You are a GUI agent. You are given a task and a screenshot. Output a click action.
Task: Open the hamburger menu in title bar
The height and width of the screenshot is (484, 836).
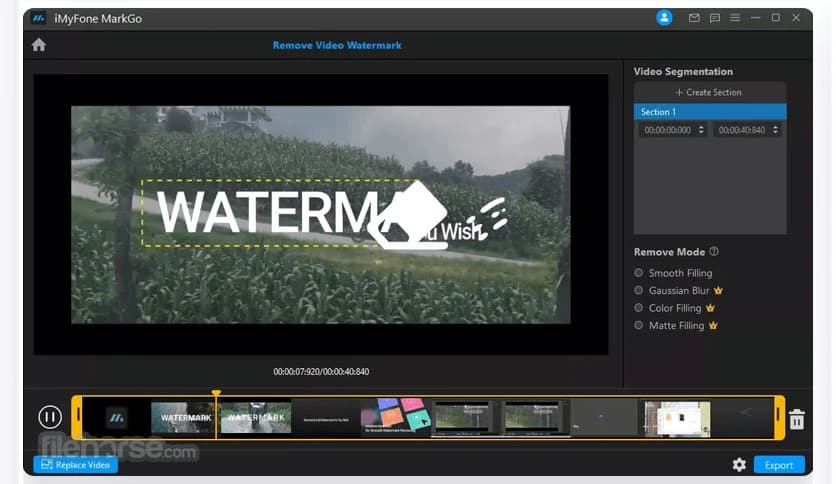(735, 18)
